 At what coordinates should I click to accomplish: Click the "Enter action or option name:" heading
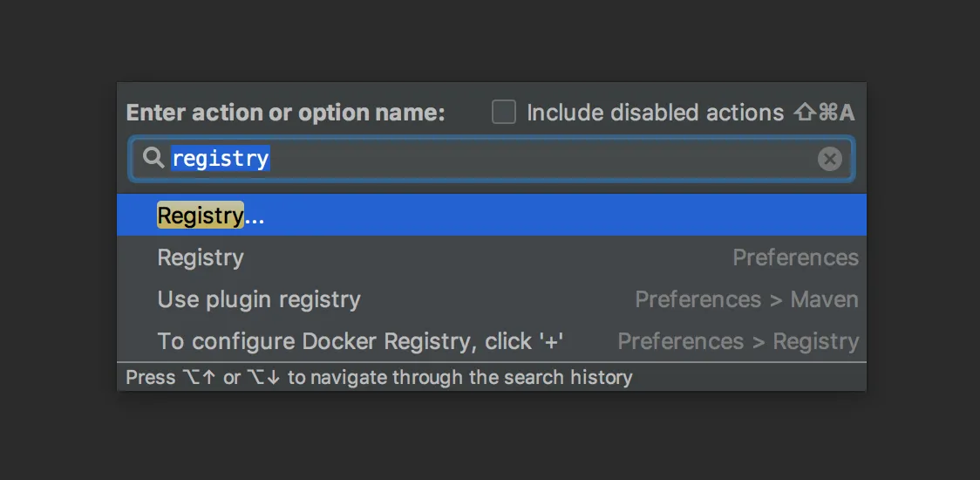click(x=285, y=113)
